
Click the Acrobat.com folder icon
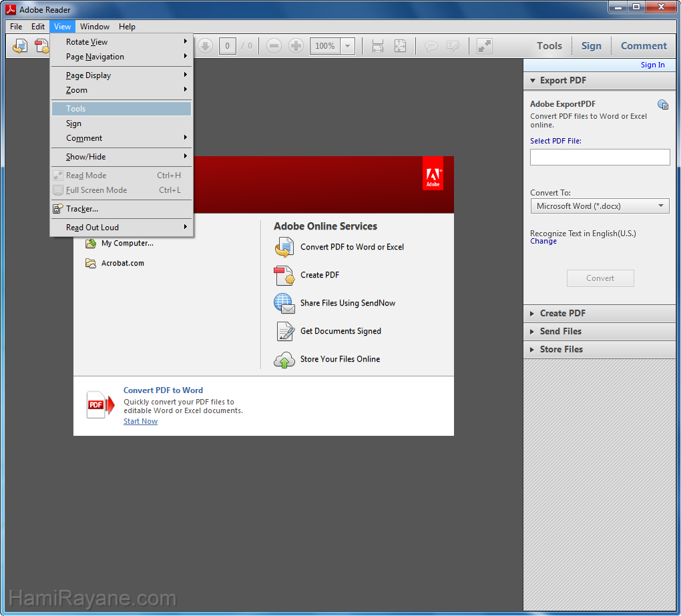point(91,263)
